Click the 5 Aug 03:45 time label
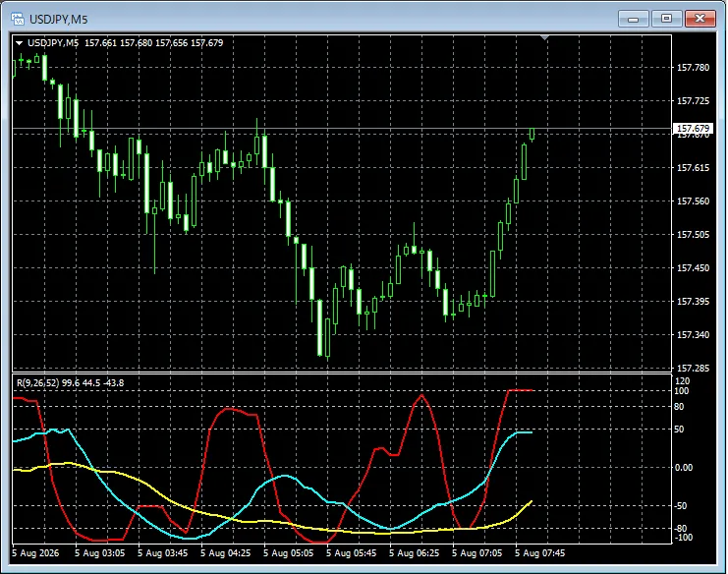728x574 pixels. (162, 553)
